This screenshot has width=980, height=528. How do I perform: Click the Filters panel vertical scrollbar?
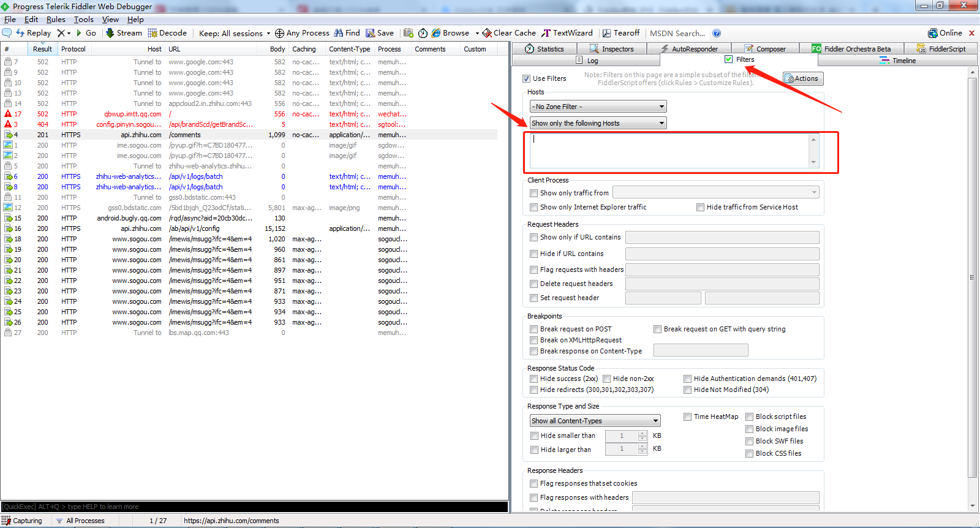pyautogui.click(x=972, y=288)
